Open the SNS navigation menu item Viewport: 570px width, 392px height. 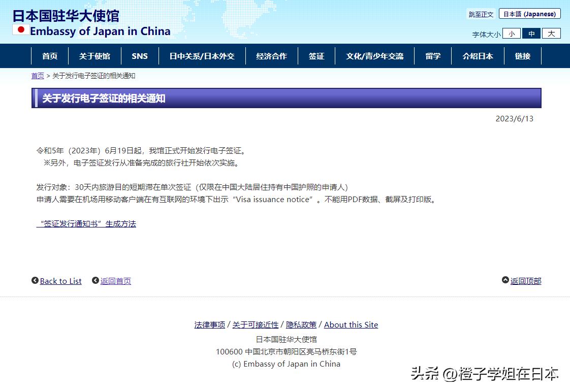click(140, 56)
